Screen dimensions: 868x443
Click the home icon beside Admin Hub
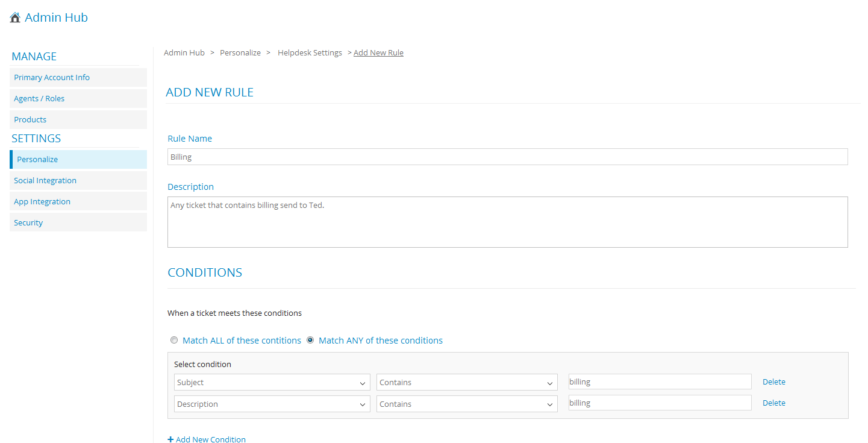[14, 17]
